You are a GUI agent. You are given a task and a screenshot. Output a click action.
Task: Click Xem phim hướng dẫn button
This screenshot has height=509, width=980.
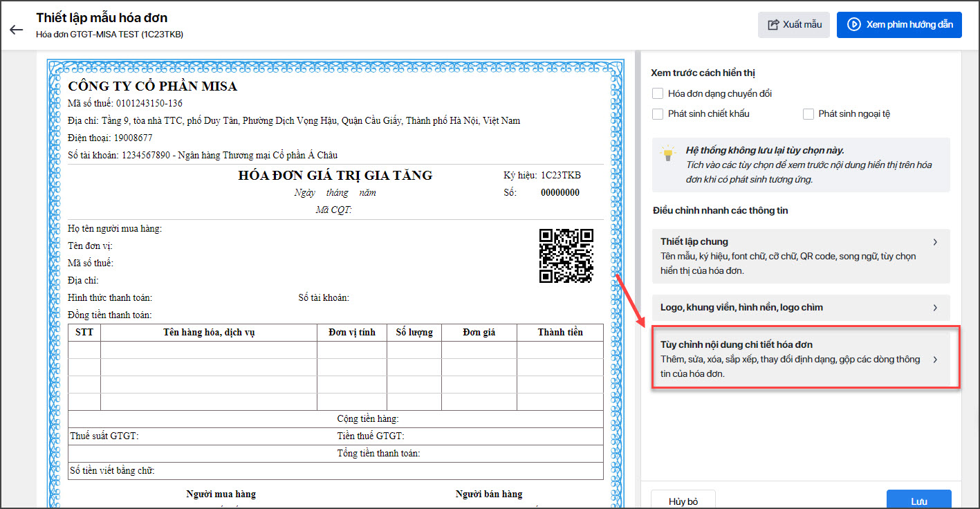tap(899, 25)
